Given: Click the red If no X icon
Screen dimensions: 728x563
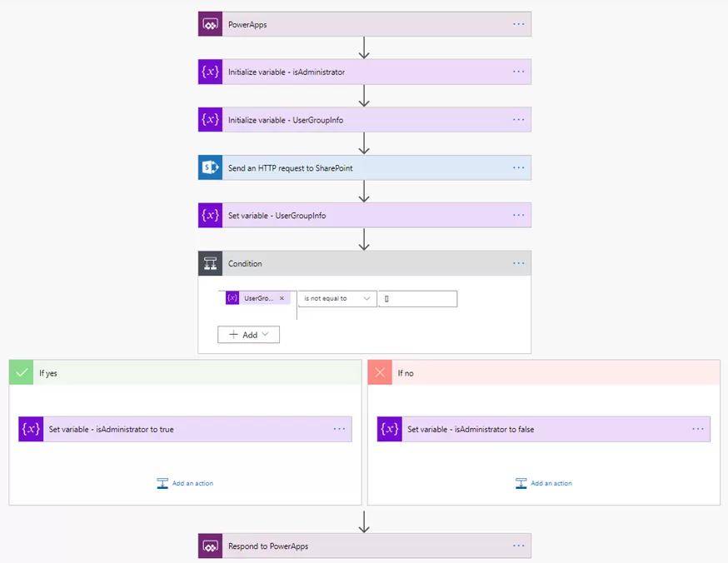Looking at the screenshot, I should 380,372.
